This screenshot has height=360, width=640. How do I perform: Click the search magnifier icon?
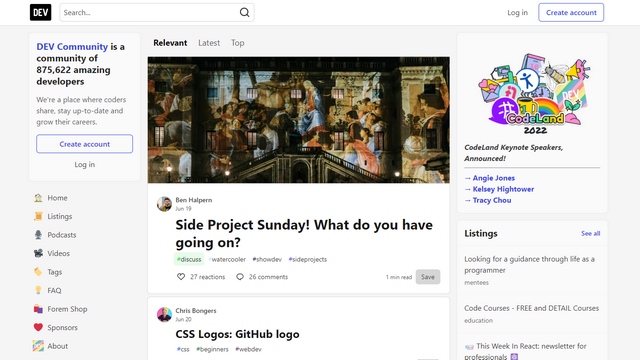pos(244,12)
